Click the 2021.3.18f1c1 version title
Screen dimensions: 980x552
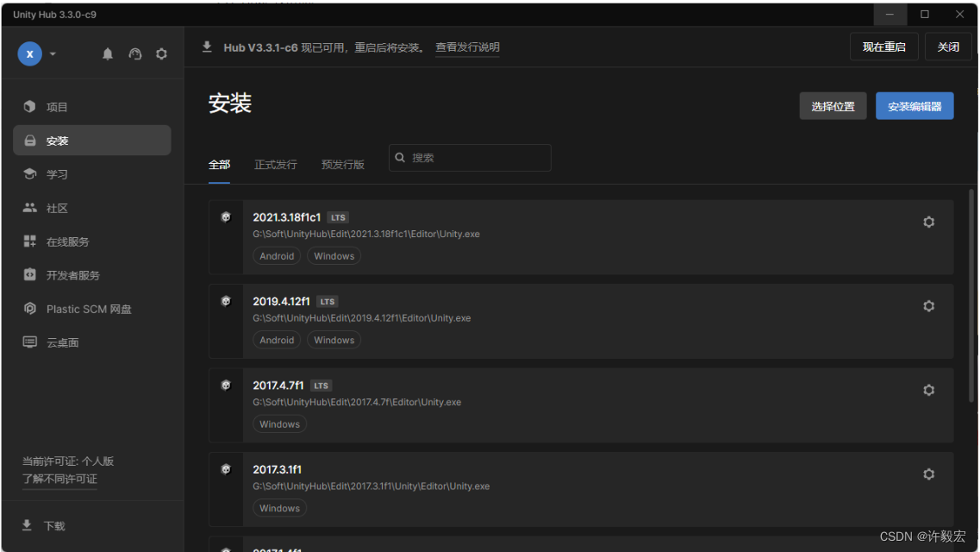coord(286,217)
